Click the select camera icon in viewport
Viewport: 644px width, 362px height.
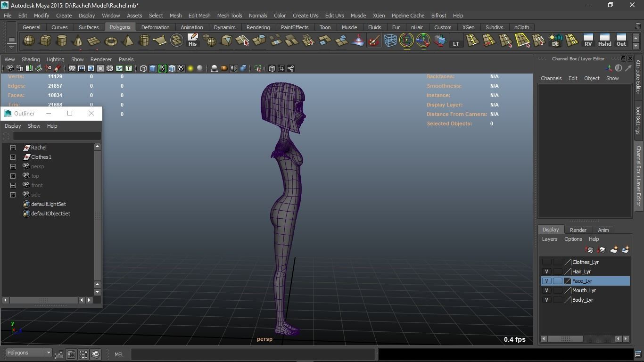(x=10, y=69)
